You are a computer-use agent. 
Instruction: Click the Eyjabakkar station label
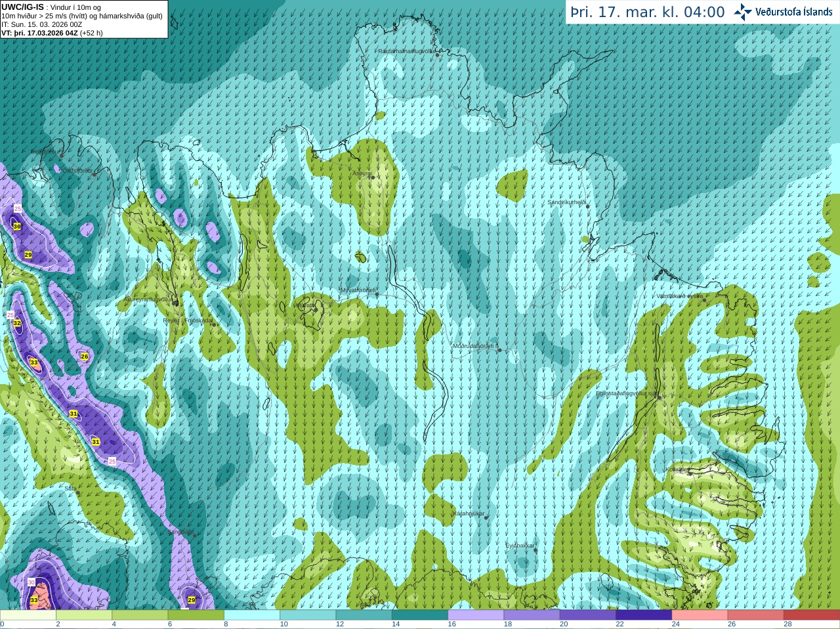(520, 546)
